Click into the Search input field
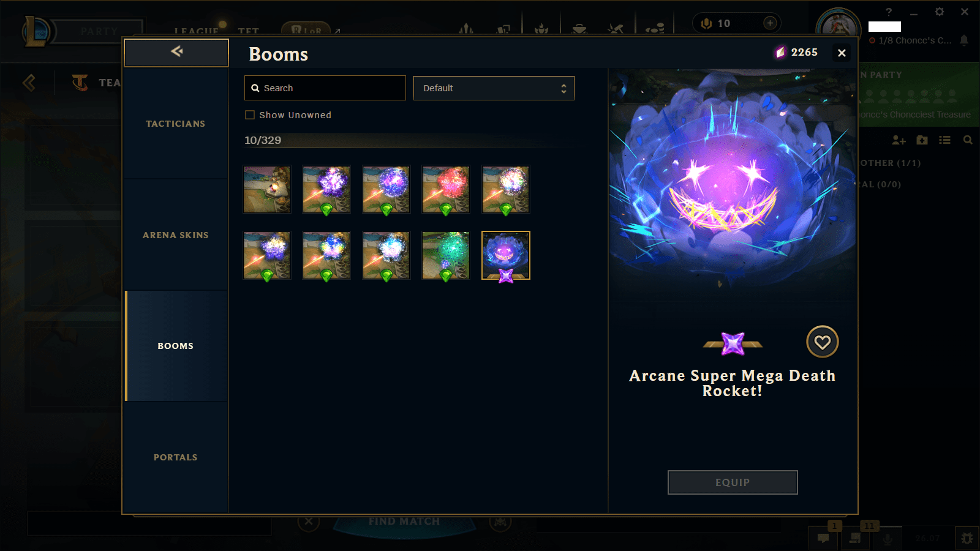 (325, 88)
